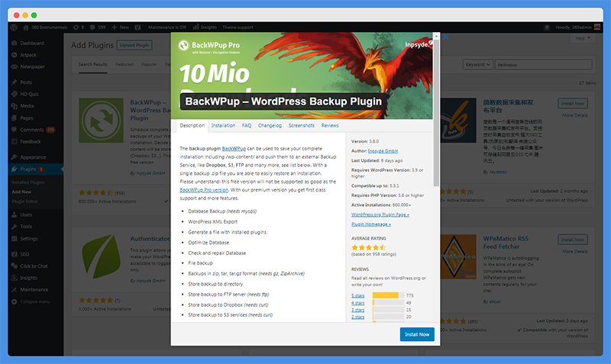The height and width of the screenshot is (364, 611).
Task: Select the Search Results filter tab
Action: 92,64
